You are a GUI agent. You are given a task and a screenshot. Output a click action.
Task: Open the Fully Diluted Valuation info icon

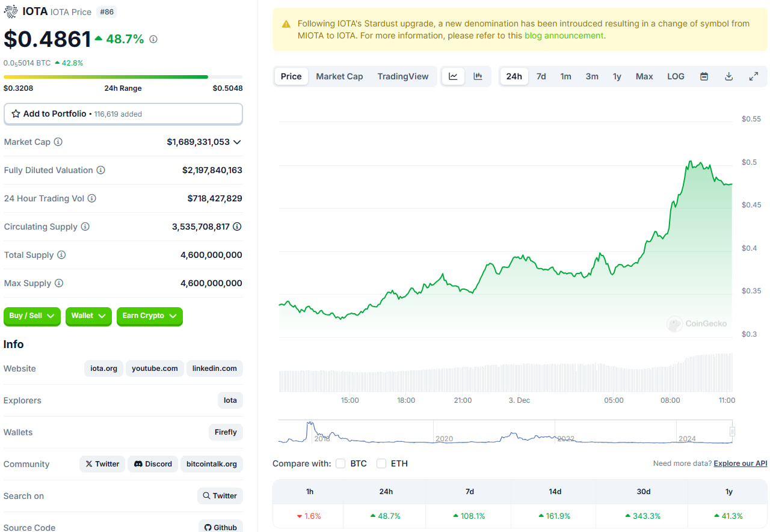[101, 170]
